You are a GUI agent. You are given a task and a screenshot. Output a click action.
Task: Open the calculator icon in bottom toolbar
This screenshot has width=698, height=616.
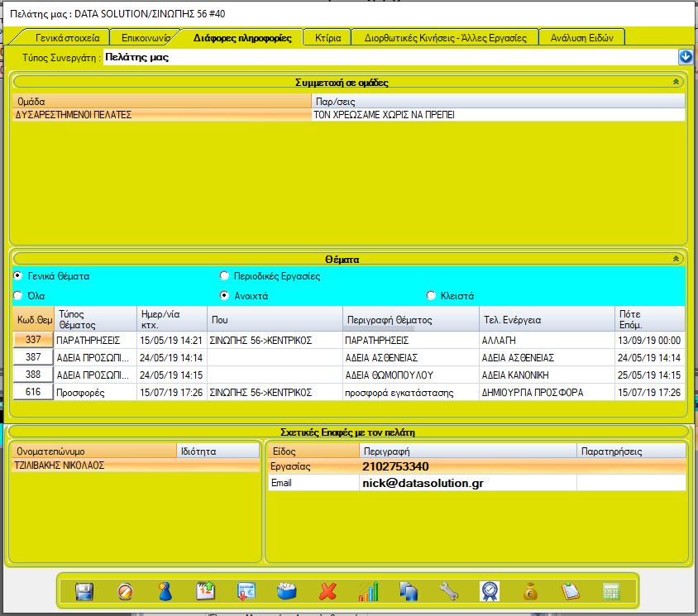pyautogui.click(x=612, y=591)
